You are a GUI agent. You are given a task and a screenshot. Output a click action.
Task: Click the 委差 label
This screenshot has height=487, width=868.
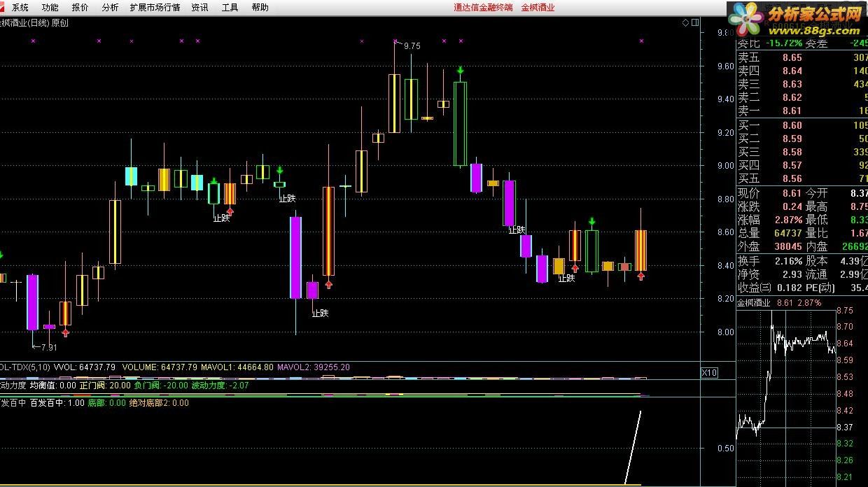tap(816, 44)
